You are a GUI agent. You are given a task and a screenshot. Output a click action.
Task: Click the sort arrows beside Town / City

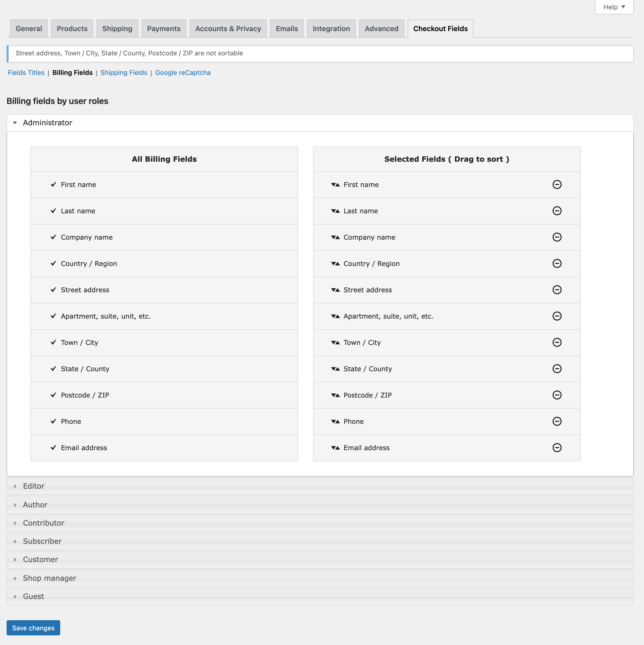pos(335,342)
